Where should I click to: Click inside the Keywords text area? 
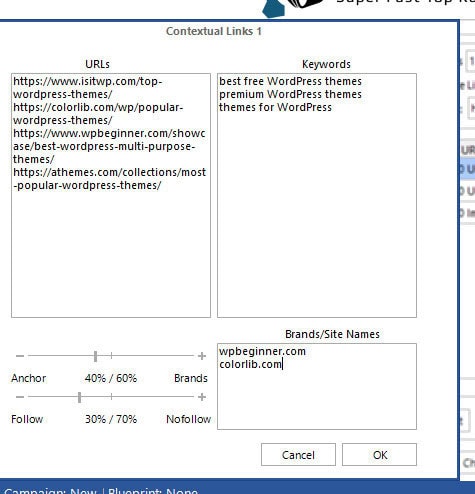coord(317,195)
